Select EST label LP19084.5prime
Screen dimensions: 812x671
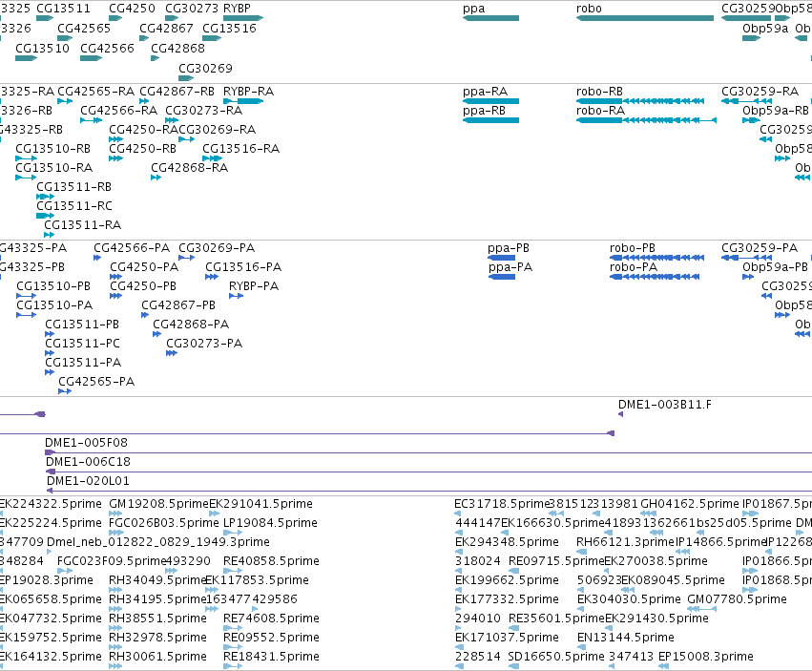270,523
